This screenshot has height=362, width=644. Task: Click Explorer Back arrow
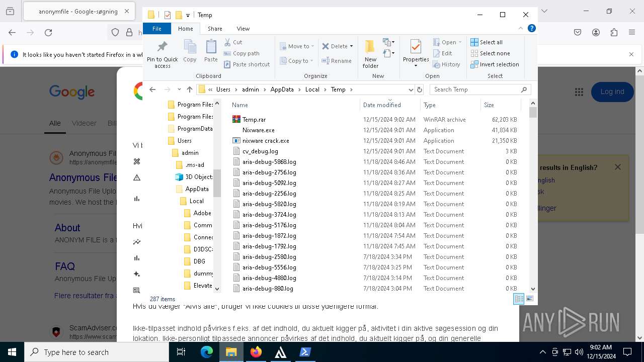pos(152,89)
